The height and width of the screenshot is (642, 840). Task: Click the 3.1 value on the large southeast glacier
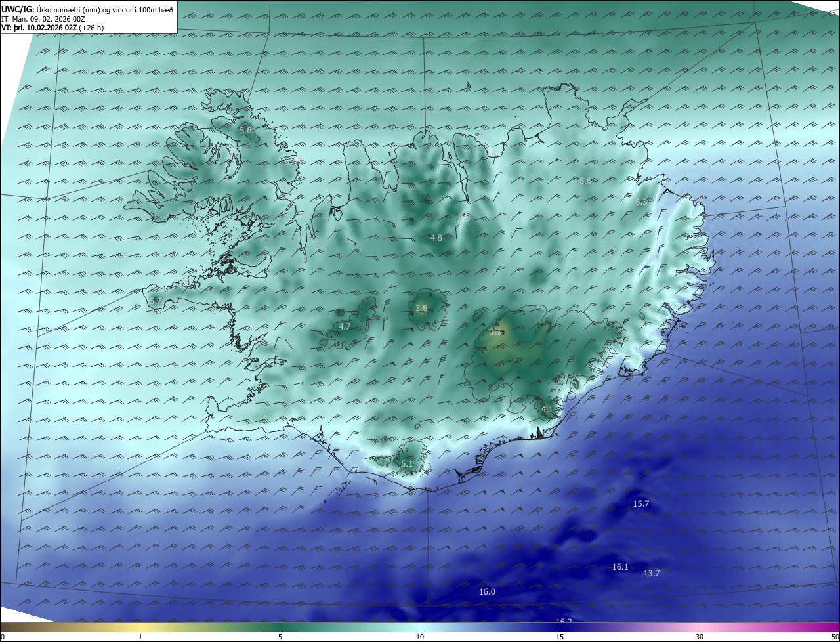coord(495,332)
